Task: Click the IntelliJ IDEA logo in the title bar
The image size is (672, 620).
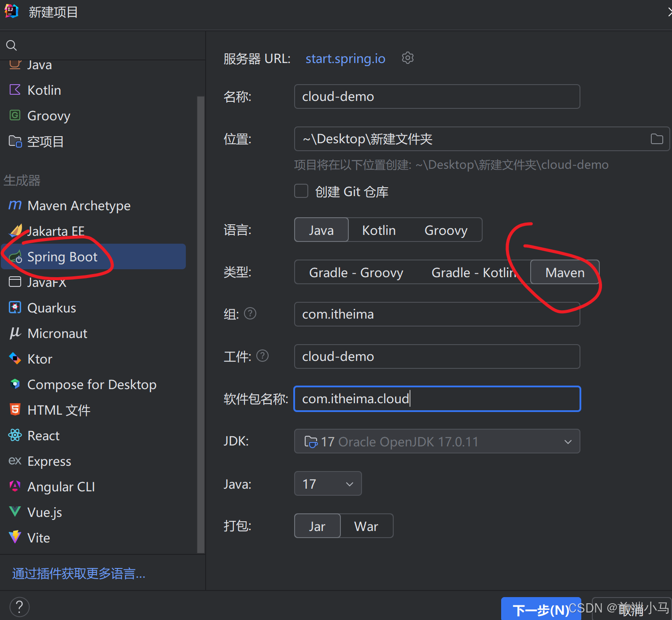Action: [11, 11]
